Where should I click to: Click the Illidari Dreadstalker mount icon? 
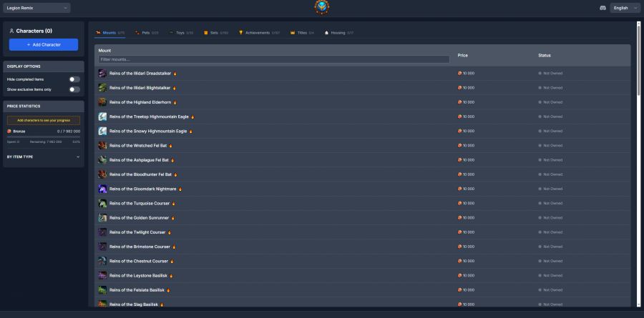tap(102, 73)
